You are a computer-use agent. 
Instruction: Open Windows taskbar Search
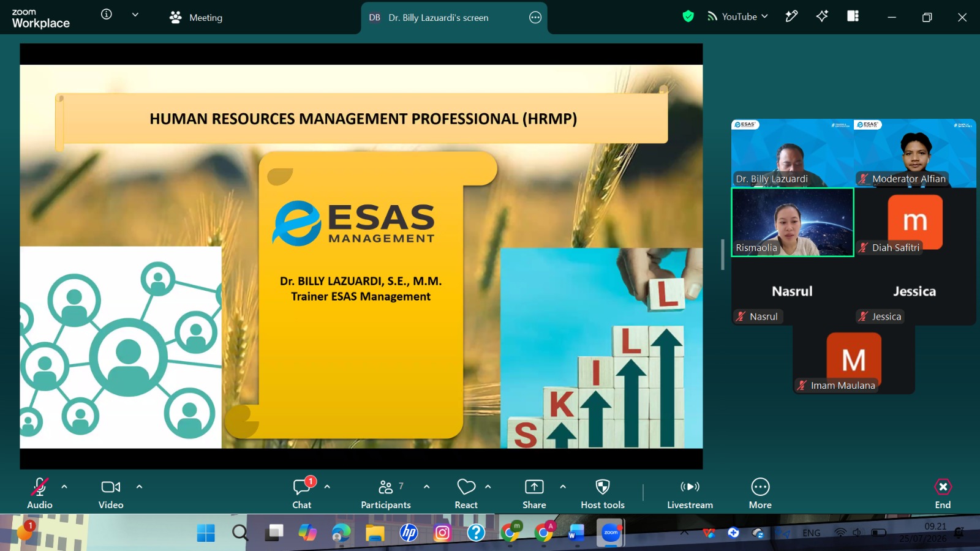(240, 533)
